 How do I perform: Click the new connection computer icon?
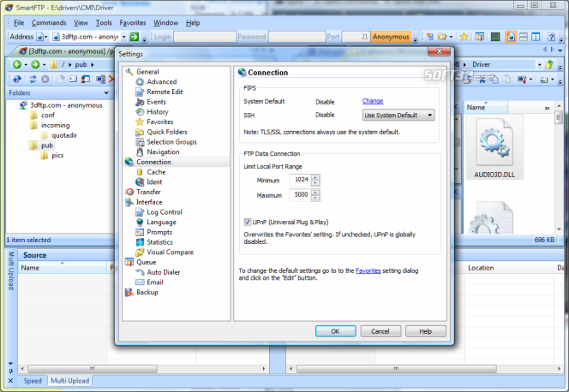point(430,37)
